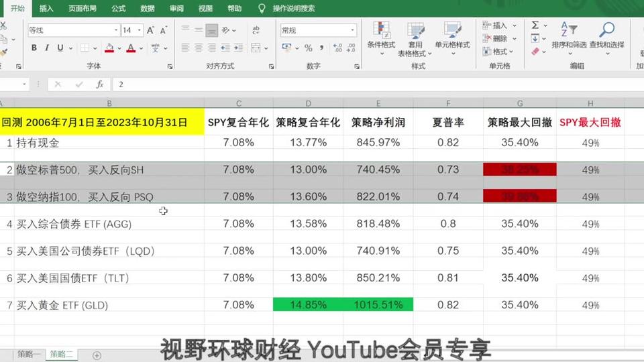
Task: Open 查找和选择 find and select
Action: [606, 38]
